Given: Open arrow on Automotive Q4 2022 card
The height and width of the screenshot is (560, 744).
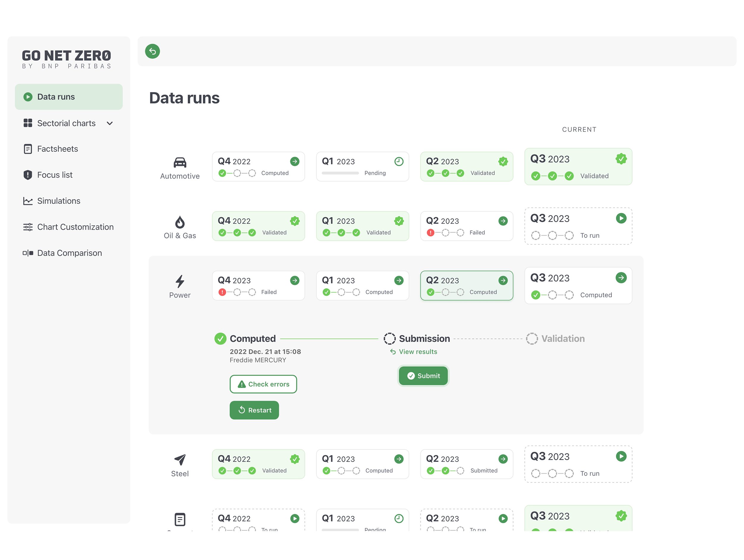Looking at the screenshot, I should [x=295, y=162].
